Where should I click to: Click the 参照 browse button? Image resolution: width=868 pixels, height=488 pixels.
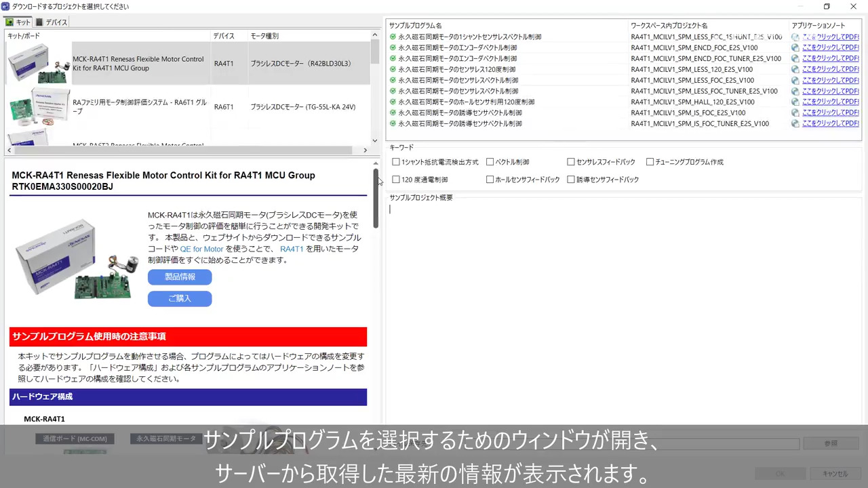click(x=831, y=443)
